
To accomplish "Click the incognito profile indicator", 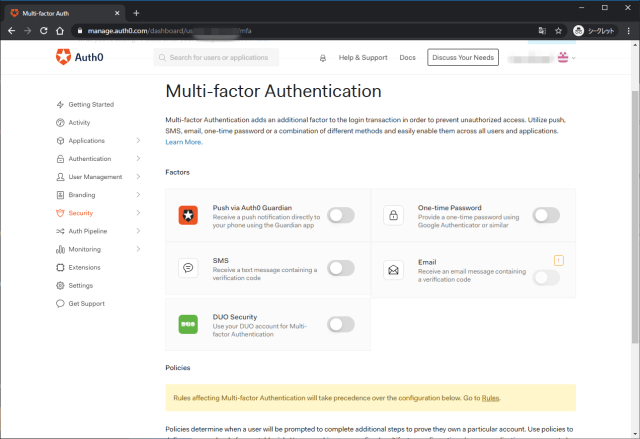I will click(x=594, y=31).
